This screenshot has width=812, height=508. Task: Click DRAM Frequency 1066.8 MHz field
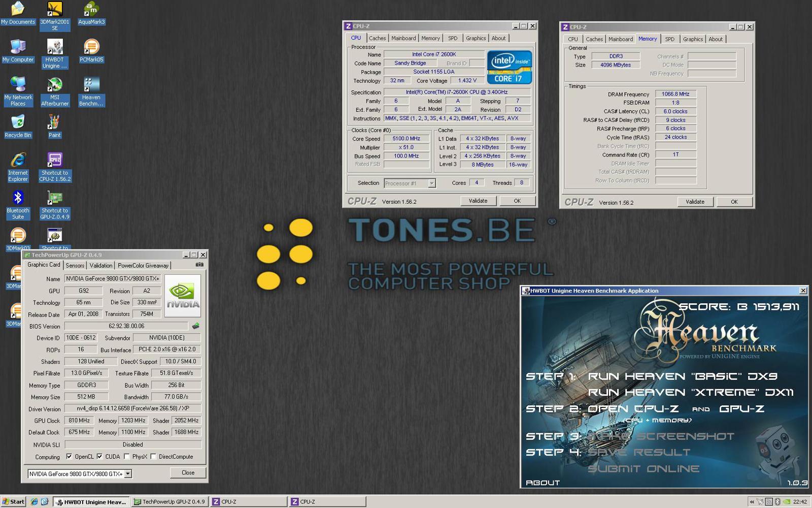click(x=675, y=94)
